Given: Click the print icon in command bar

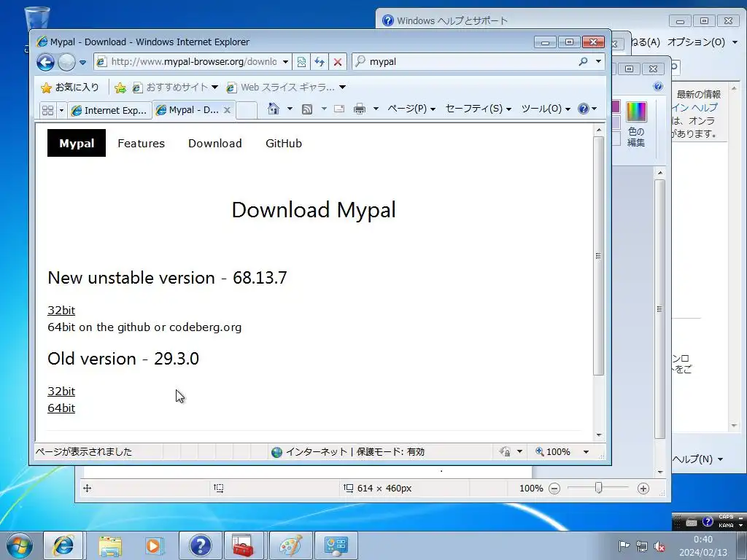Looking at the screenshot, I should [x=360, y=109].
